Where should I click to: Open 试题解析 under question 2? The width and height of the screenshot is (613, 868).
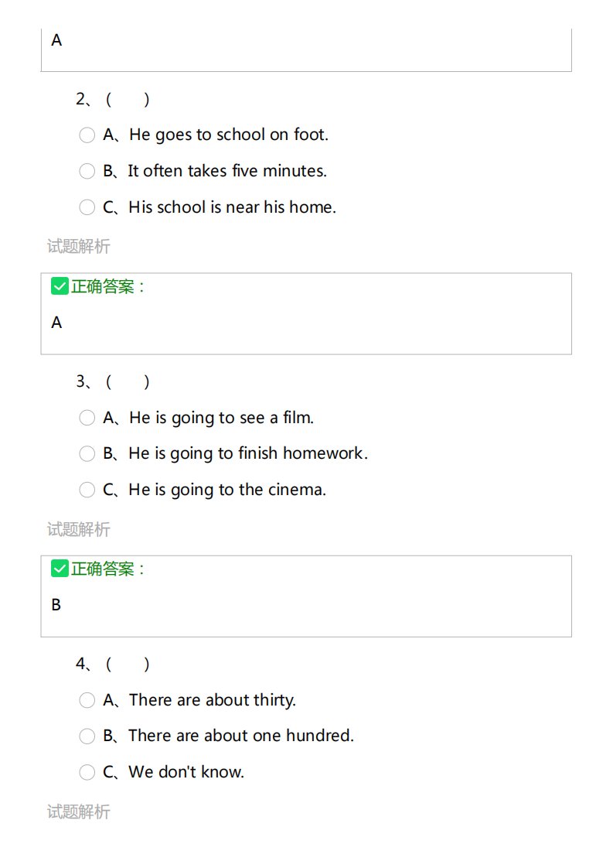point(79,246)
